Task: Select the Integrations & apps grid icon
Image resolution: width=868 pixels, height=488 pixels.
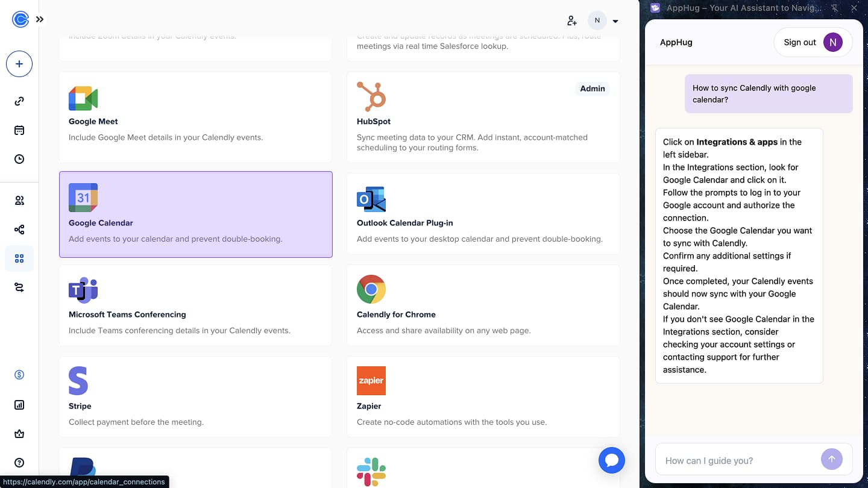Action: coord(19,258)
